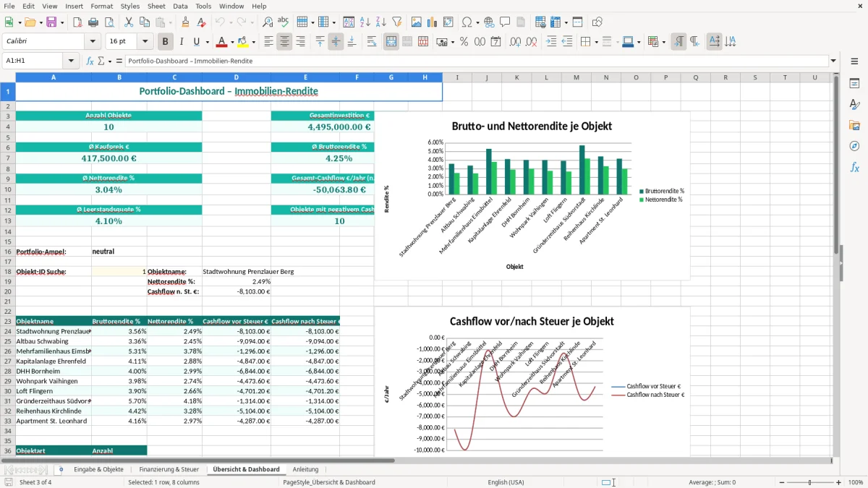Viewport: 868px width, 488px height.
Task: Toggle Merge and Center Cells
Action: pyautogui.click(x=391, y=42)
